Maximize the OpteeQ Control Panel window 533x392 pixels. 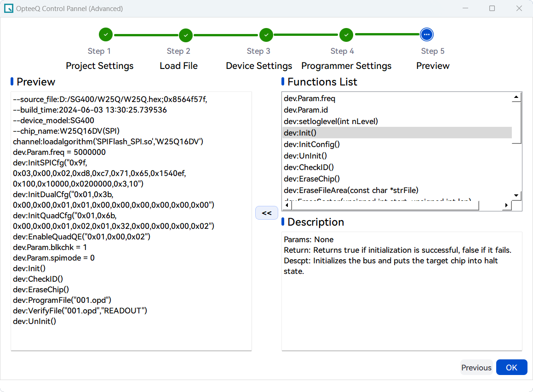[x=492, y=9]
